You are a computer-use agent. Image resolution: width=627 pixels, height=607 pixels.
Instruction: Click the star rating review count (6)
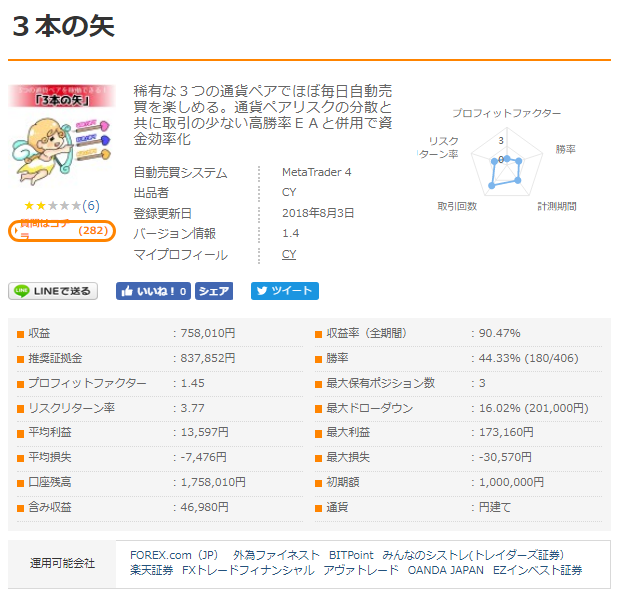(91, 206)
